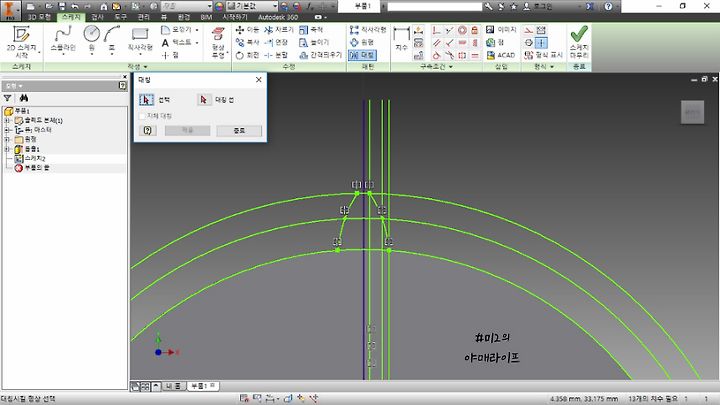Click the Save icon in quick access toolbar
The image size is (720, 405).
pos(62,6)
